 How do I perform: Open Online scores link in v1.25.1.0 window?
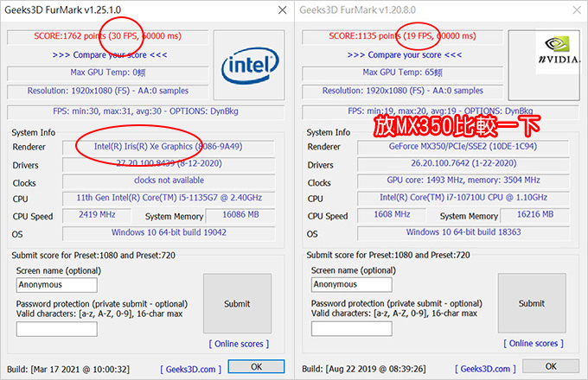[x=239, y=344]
